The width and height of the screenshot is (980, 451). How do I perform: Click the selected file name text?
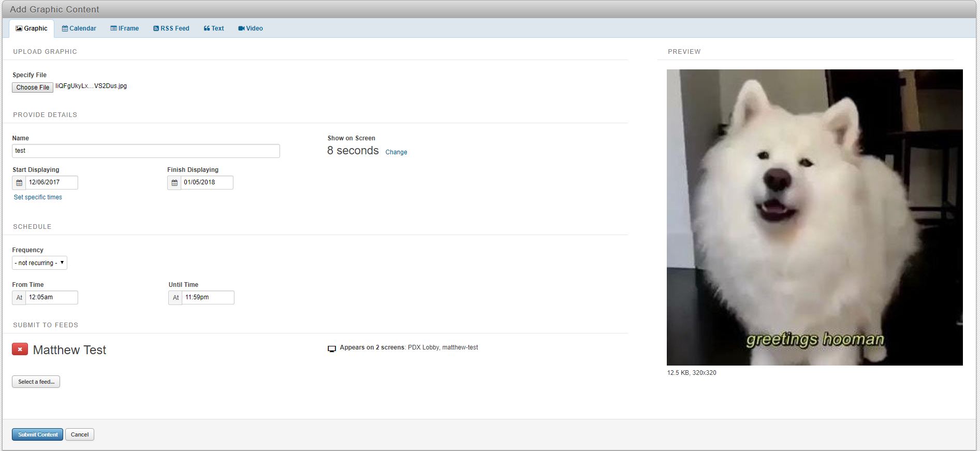click(x=91, y=86)
